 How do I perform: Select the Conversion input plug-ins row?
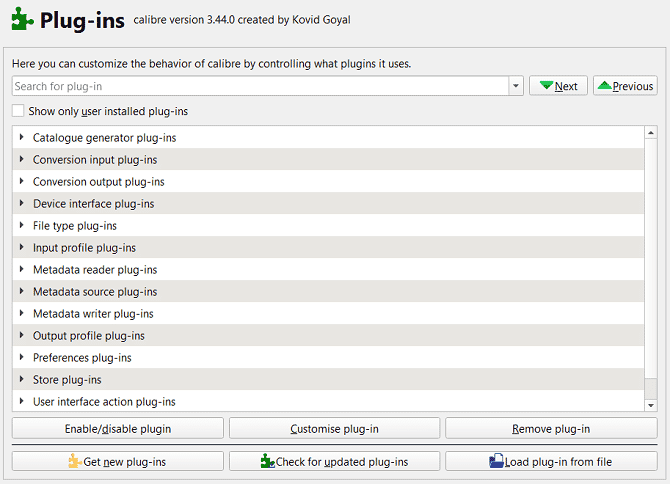95,160
